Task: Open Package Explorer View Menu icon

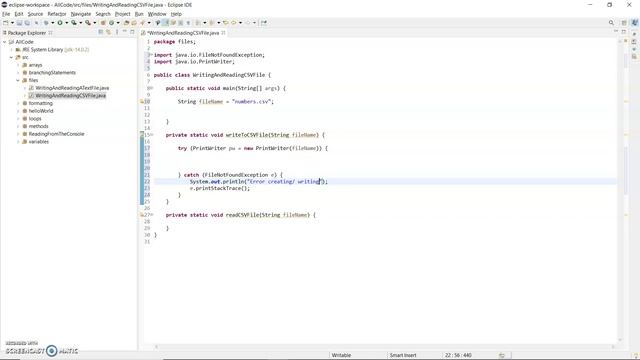Action: click(117, 32)
